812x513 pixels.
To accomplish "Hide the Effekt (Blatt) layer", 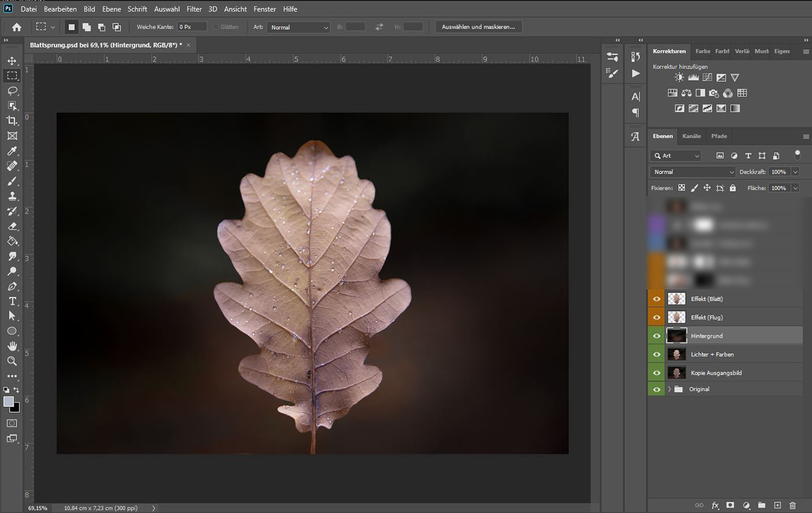I will [x=657, y=299].
